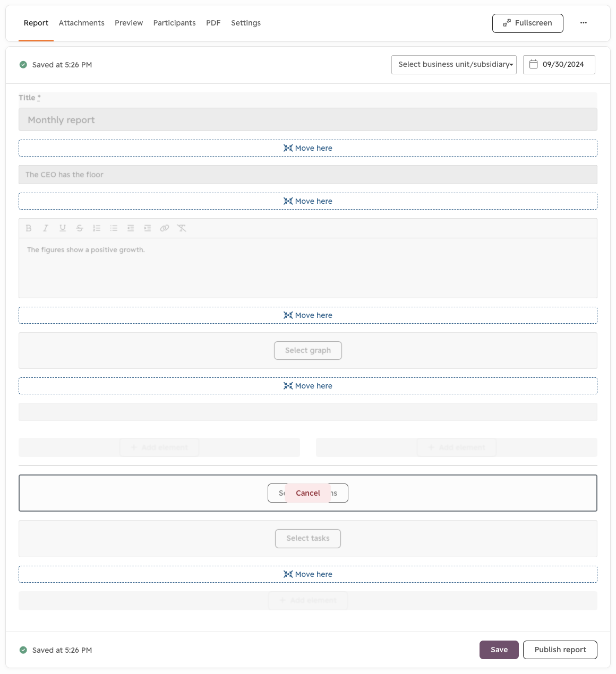Screen dimensions: 616x674
Task: Click the calendar icon by the date
Action: (534, 64)
